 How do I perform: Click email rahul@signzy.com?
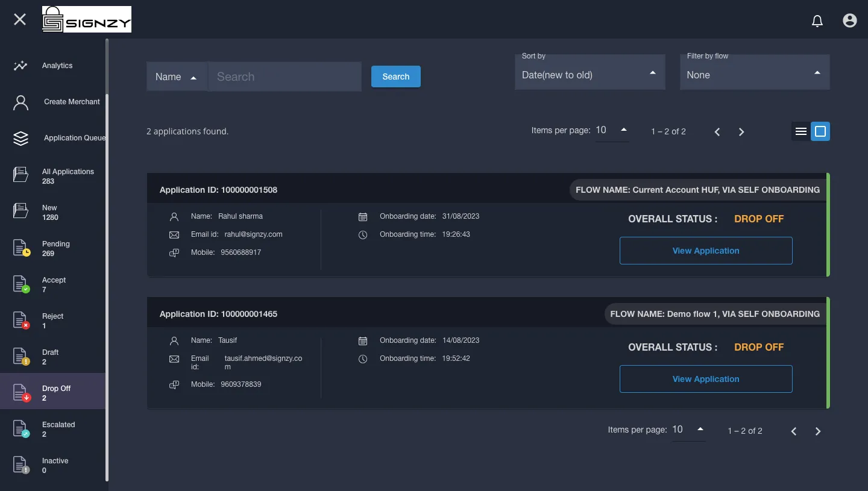pos(253,234)
